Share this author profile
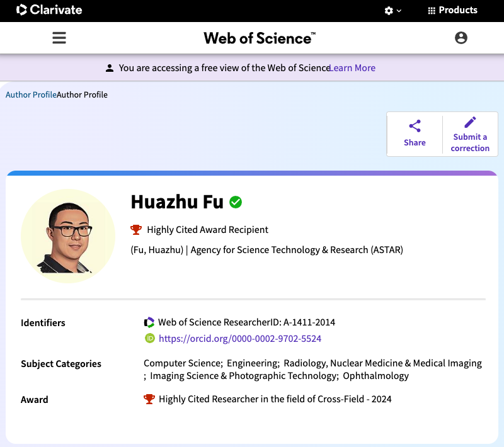504x447 pixels. click(415, 134)
